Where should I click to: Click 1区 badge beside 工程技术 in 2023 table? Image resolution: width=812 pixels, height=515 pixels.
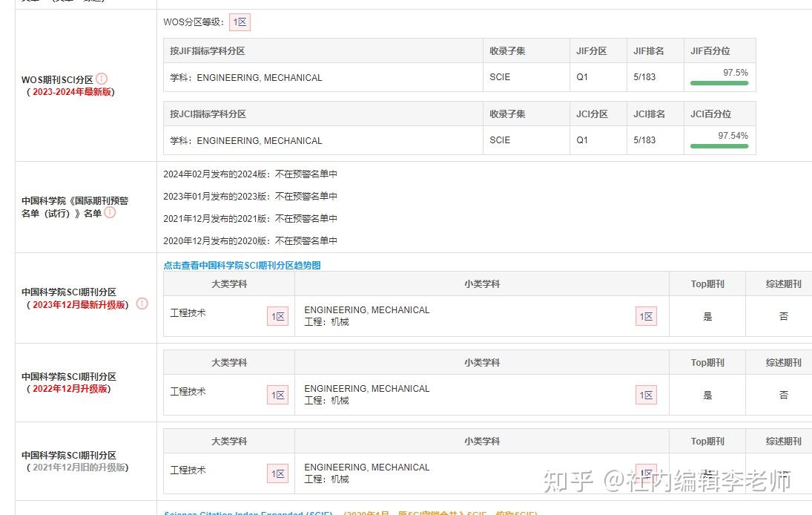(277, 315)
